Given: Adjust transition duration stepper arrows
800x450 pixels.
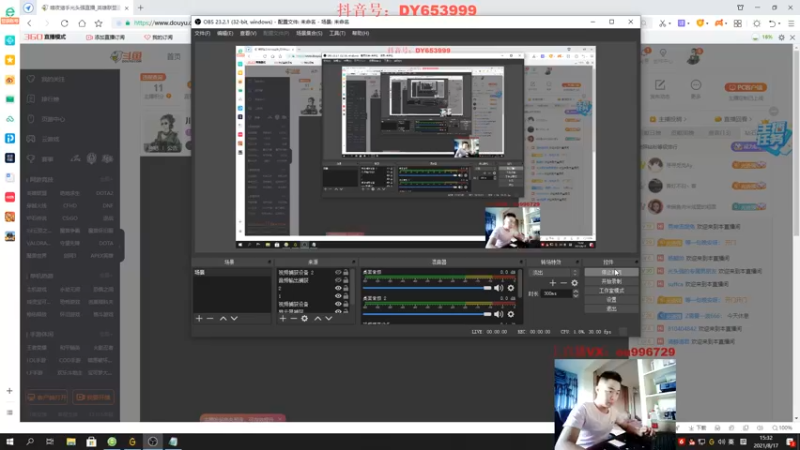Looking at the screenshot, I should [x=576, y=293].
